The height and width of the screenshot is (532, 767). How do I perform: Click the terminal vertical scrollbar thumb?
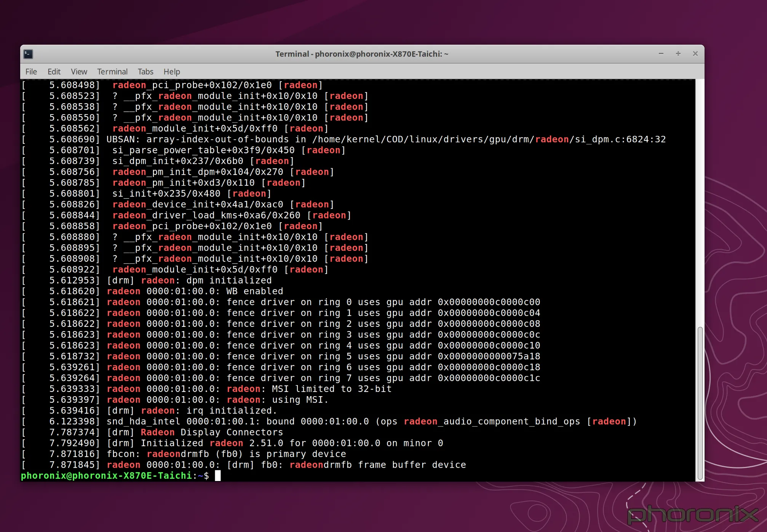point(700,403)
